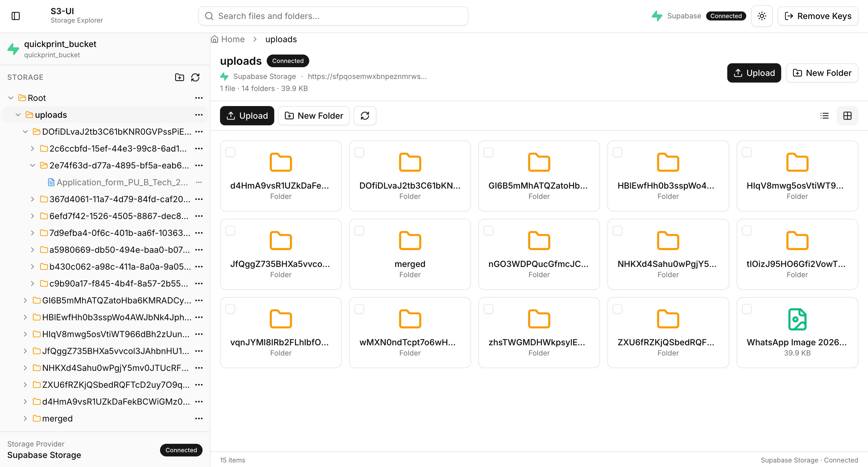Screen dimensions: 868x467
Task: Open more options for uploads tree folder
Action: 199,114
